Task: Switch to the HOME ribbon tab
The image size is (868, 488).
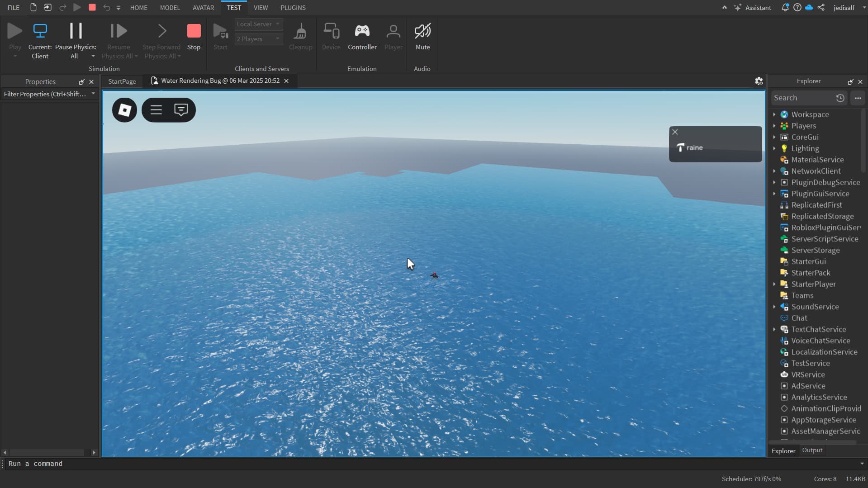Action: [x=139, y=7]
